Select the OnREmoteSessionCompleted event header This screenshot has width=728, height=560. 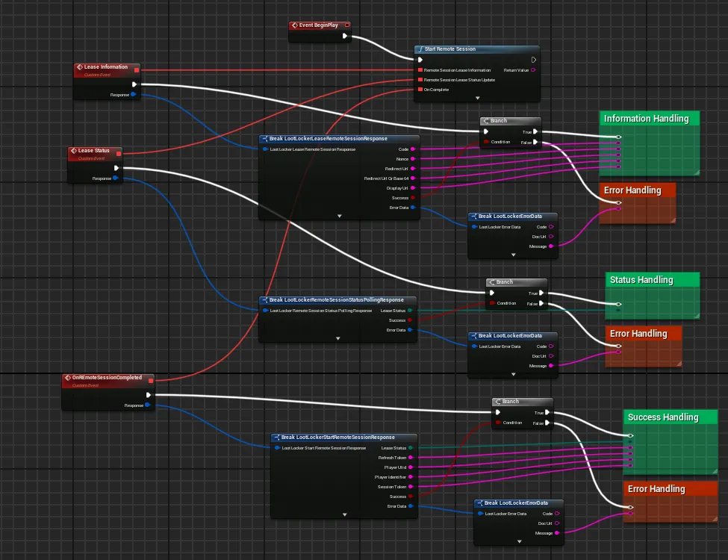108,381
